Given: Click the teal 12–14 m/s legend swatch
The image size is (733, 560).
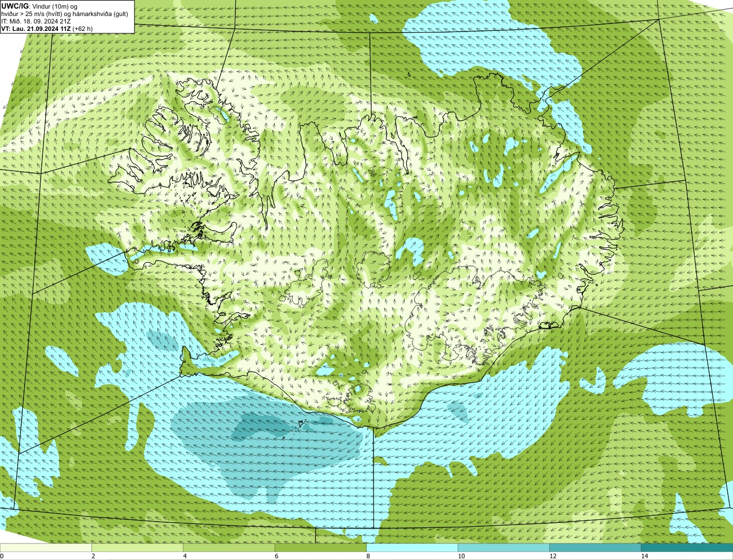Looking at the screenshot, I should (x=596, y=547).
